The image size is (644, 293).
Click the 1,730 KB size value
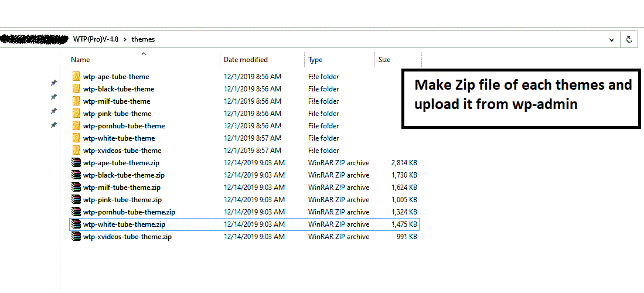coord(404,175)
